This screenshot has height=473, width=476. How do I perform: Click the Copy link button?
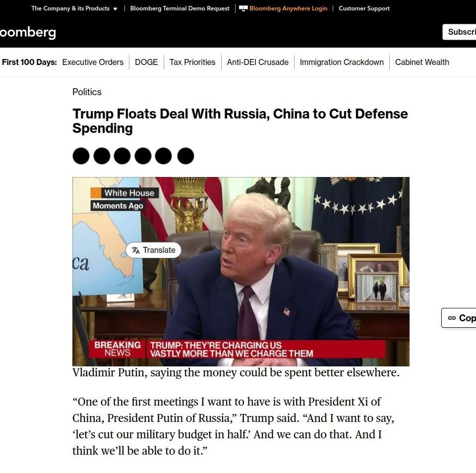point(459,318)
